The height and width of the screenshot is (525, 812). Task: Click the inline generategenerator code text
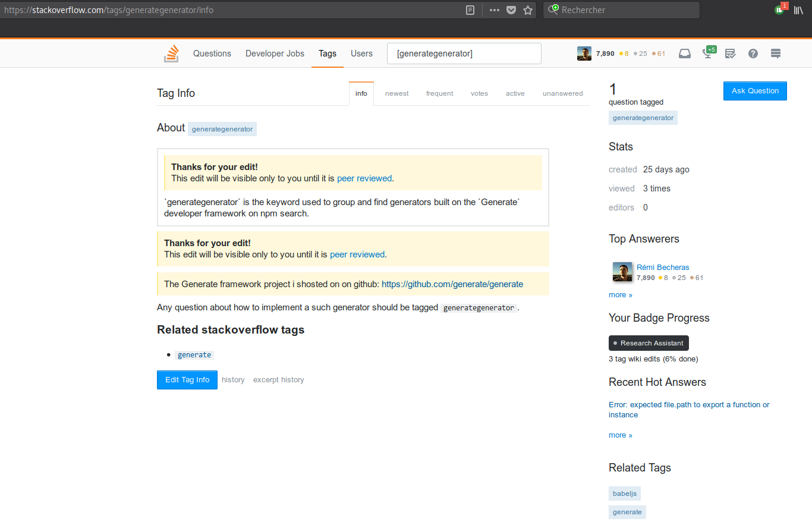(x=479, y=308)
